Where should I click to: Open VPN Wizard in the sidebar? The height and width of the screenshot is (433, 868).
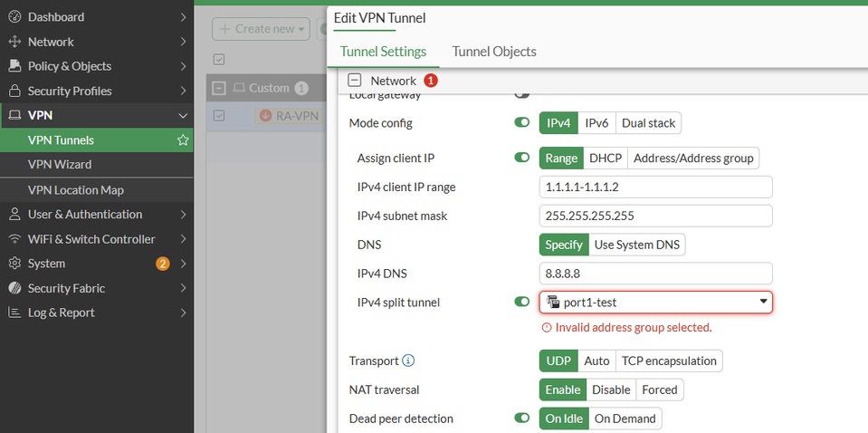coord(60,165)
